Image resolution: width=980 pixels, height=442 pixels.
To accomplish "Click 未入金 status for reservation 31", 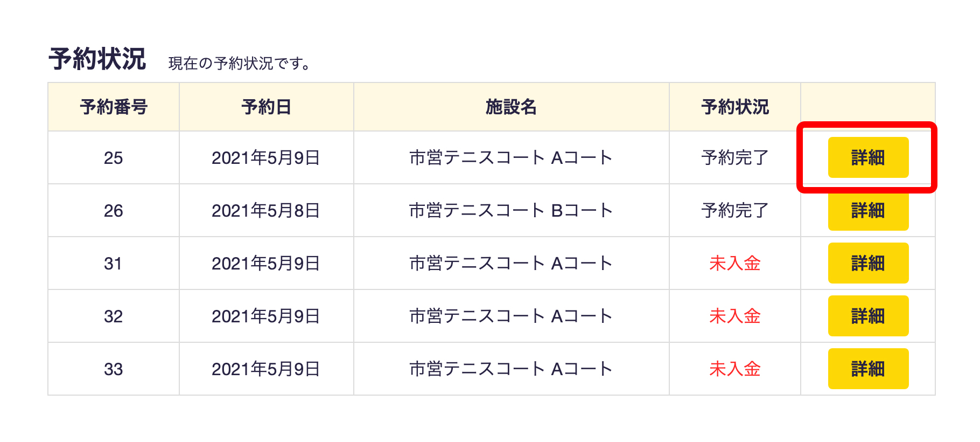I will (734, 264).
